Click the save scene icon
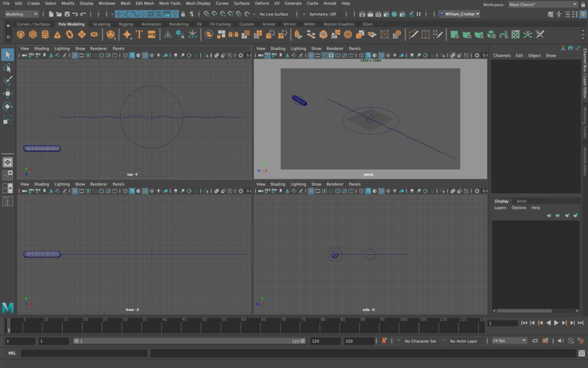Image resolution: width=588 pixels, height=368 pixels. (x=67, y=14)
